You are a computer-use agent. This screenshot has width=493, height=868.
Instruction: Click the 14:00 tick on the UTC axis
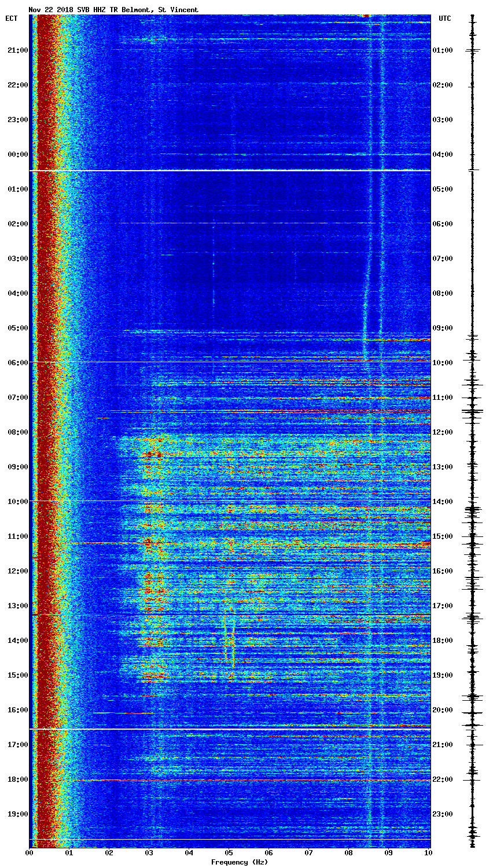point(443,502)
